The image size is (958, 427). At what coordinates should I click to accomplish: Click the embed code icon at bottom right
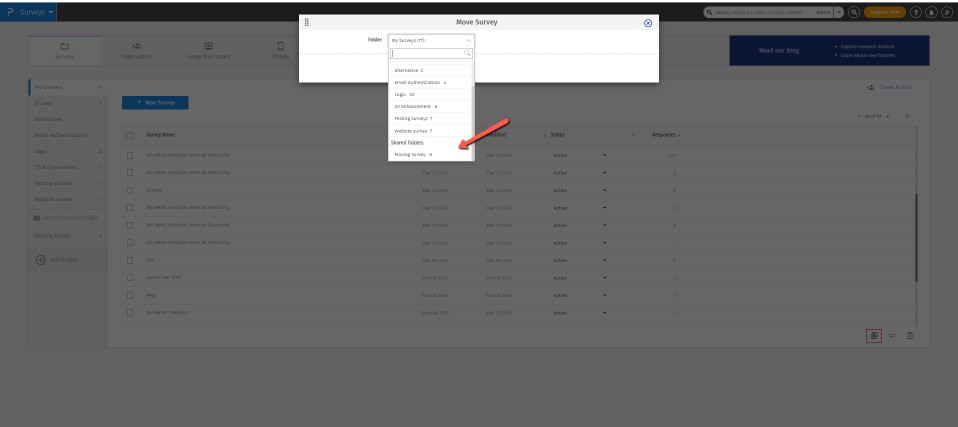[892, 335]
